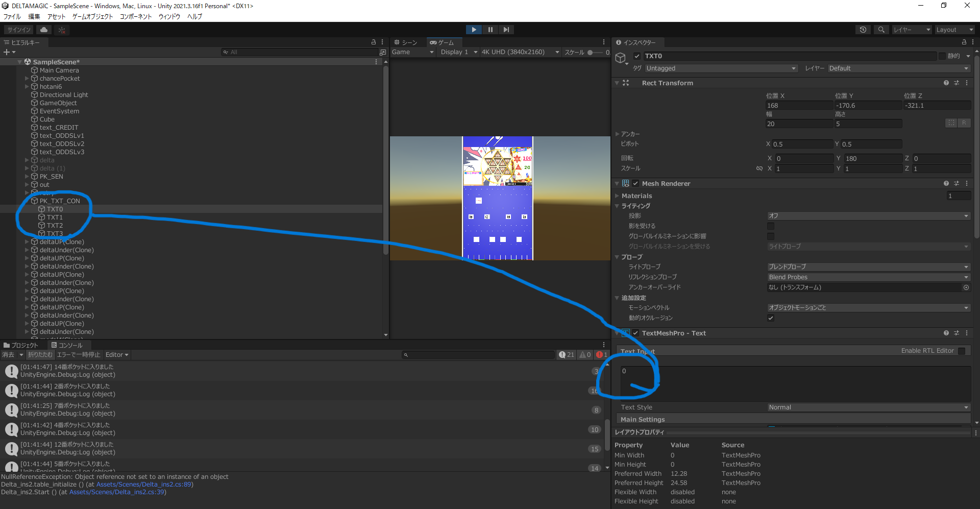Click the Pause button in toolbar
This screenshot has width=980, height=509.
490,30
